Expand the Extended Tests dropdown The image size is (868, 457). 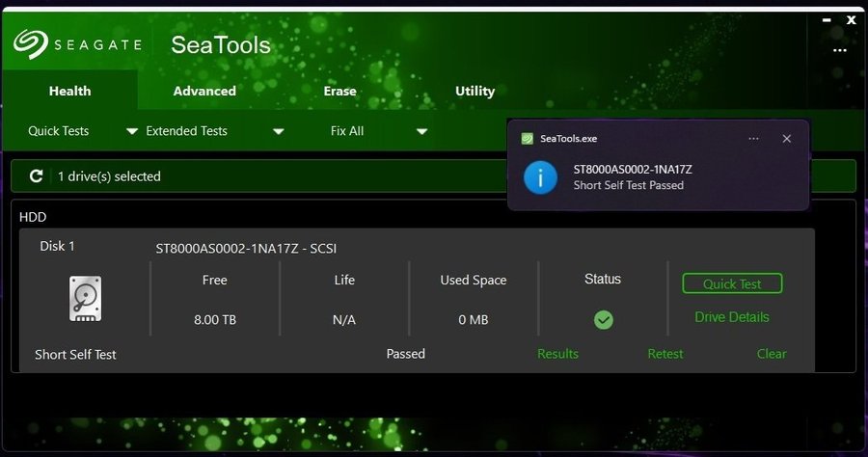pos(278,131)
